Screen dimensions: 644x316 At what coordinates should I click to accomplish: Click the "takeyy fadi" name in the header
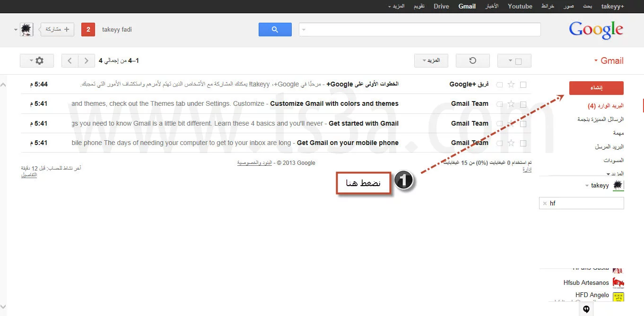[x=117, y=30]
